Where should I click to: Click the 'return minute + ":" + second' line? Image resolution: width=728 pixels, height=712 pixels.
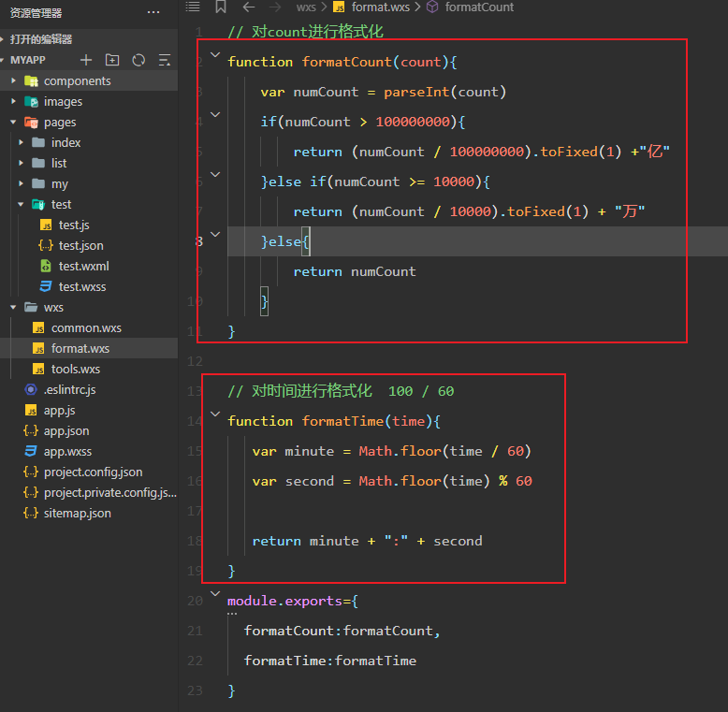pos(367,541)
